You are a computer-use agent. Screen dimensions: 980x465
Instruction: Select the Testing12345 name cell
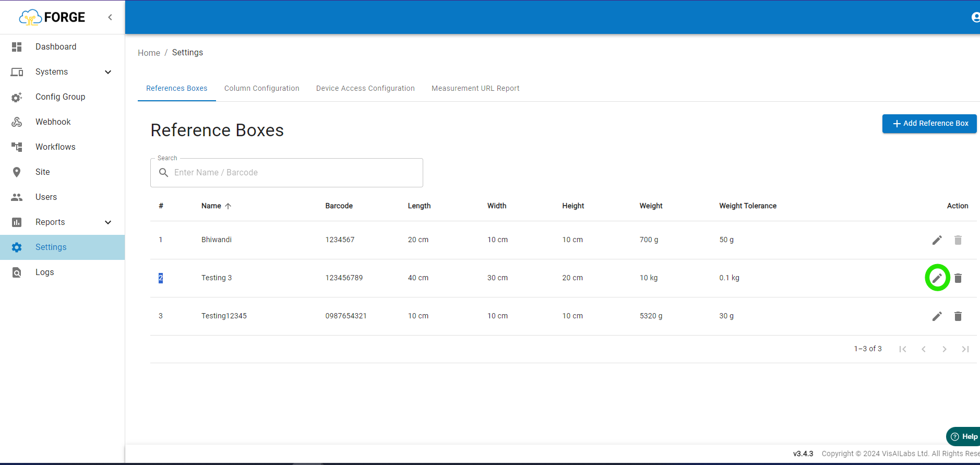(224, 316)
